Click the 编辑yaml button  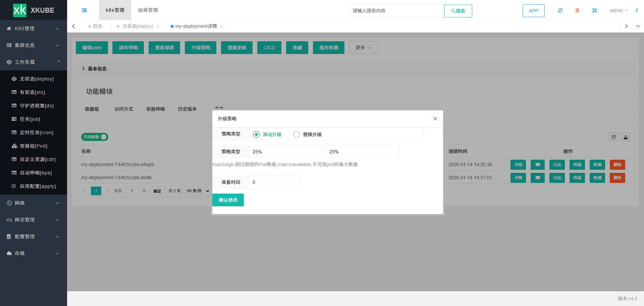[x=92, y=48]
